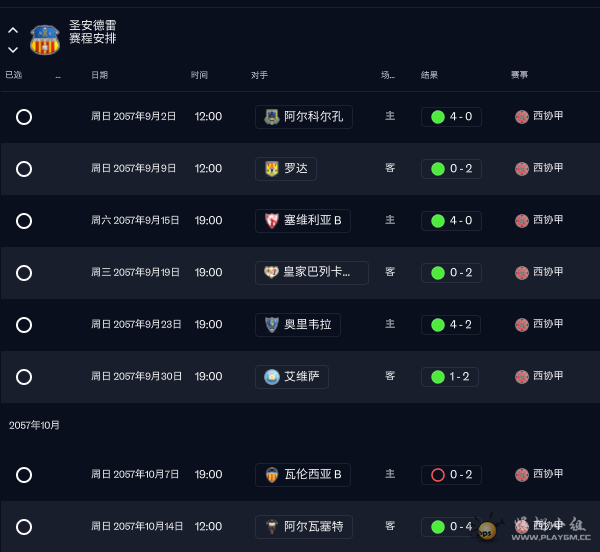This screenshot has width=600, height=552.
Task: Click the up chevron beside the club crest
Action: click(13, 30)
